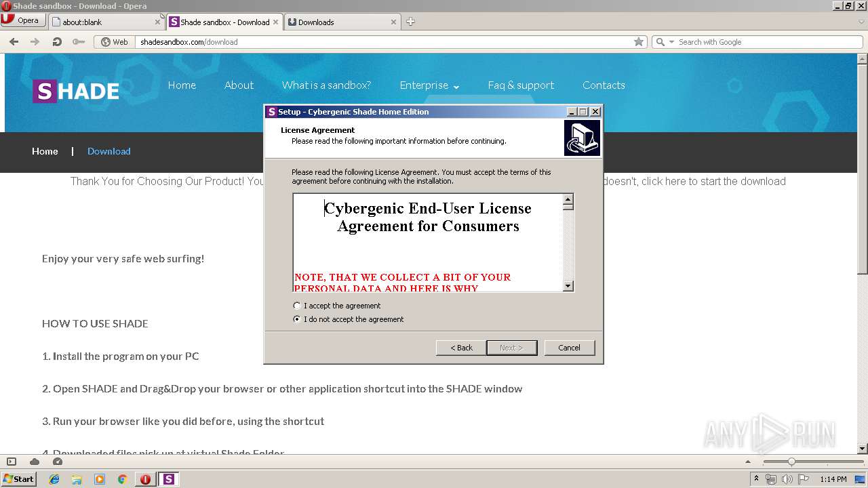The width and height of the screenshot is (868, 488).
Task: Toggle Opera panels button in status bar
Action: [12, 462]
